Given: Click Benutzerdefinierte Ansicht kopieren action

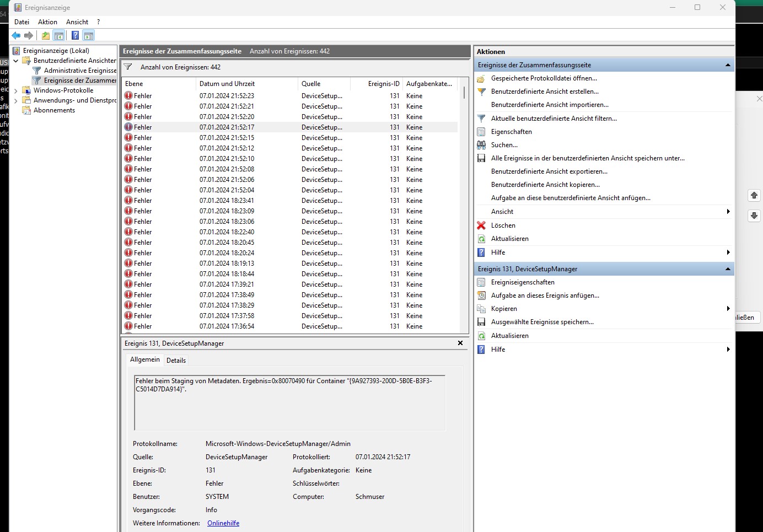Looking at the screenshot, I should pos(545,185).
